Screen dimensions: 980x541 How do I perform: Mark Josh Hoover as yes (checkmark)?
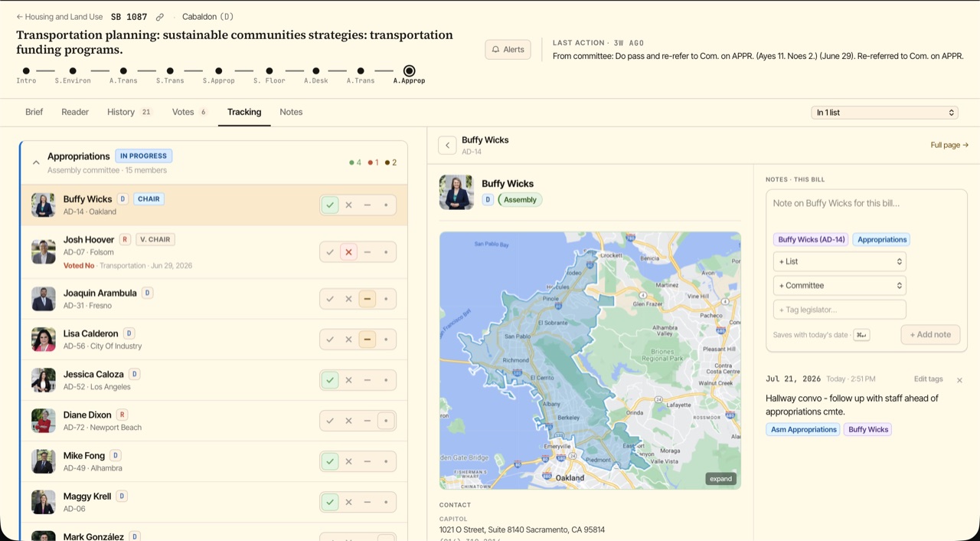tap(330, 252)
